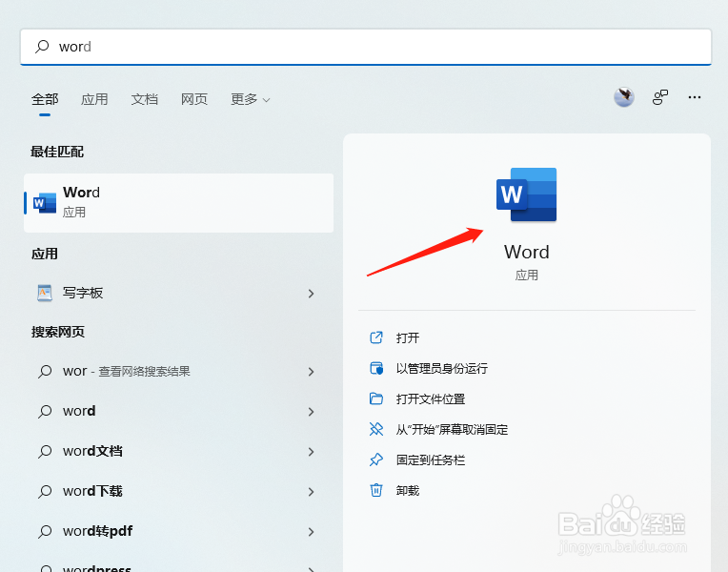Click the user avatar picture
Image resolution: width=728 pixels, height=572 pixels.
tap(624, 97)
